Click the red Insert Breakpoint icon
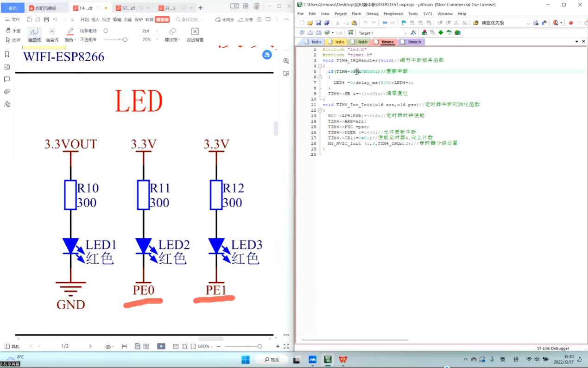This screenshot has width=588, height=368. point(570,23)
